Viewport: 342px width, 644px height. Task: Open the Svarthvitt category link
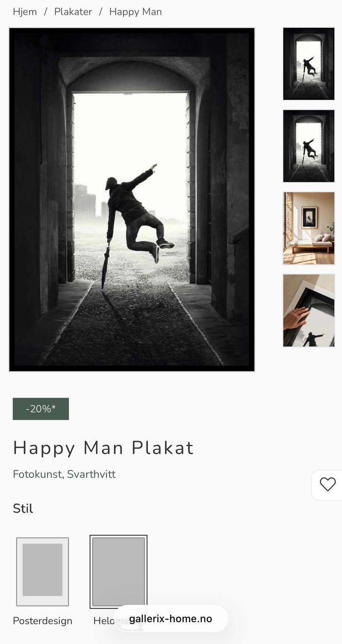[91, 474]
